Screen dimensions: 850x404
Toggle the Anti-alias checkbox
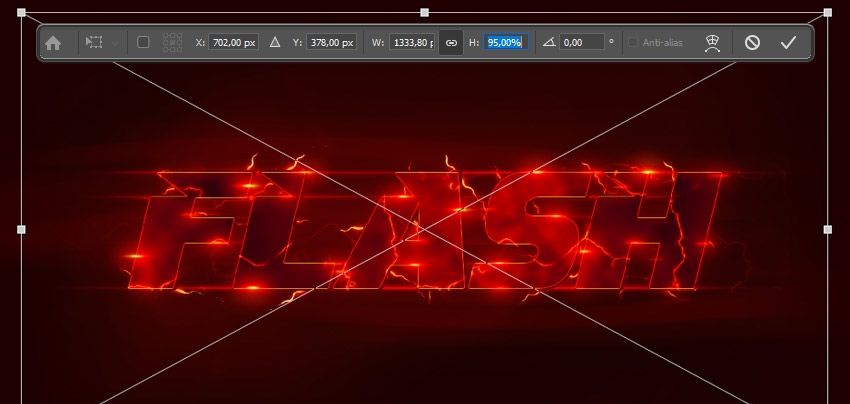[x=632, y=42]
